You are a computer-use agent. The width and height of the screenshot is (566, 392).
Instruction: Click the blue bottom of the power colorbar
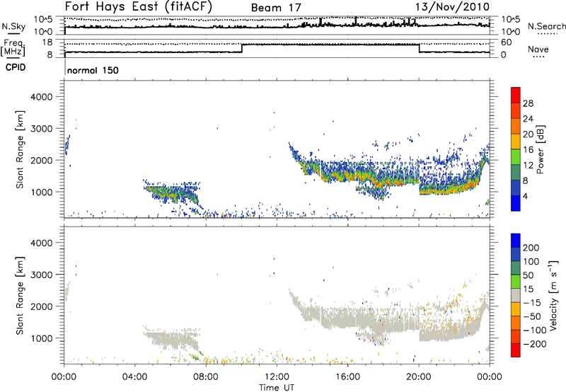[516, 203]
